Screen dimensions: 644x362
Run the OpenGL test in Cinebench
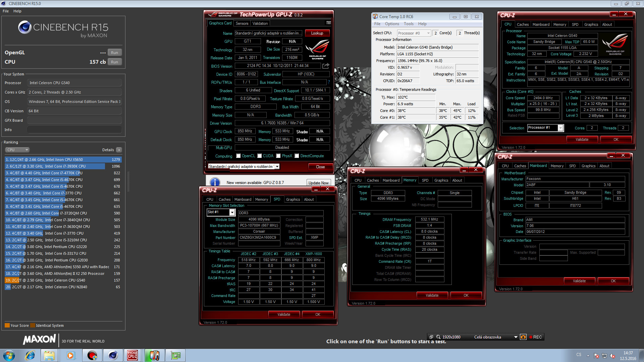114,53
